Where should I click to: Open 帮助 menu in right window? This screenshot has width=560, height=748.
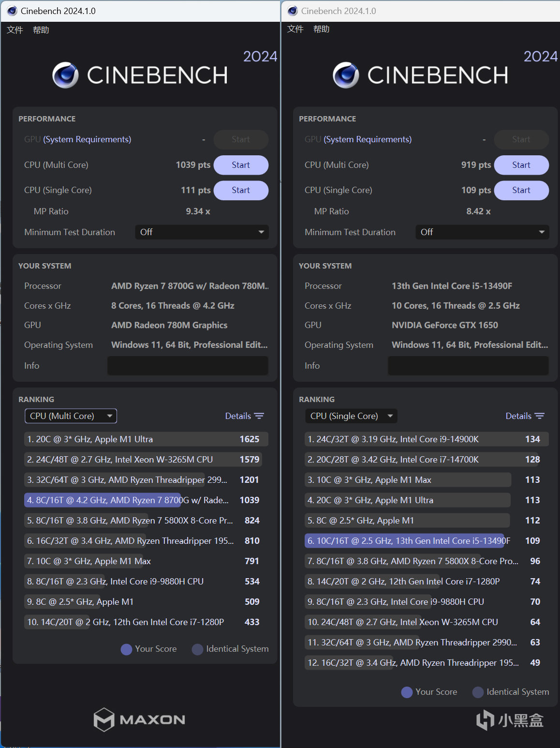click(322, 29)
